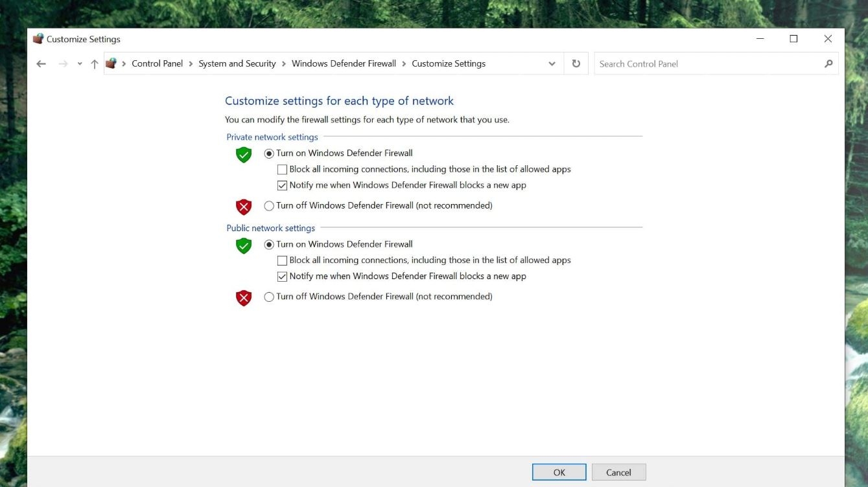
Task: Go up one level with Up arrow
Action: coord(95,63)
